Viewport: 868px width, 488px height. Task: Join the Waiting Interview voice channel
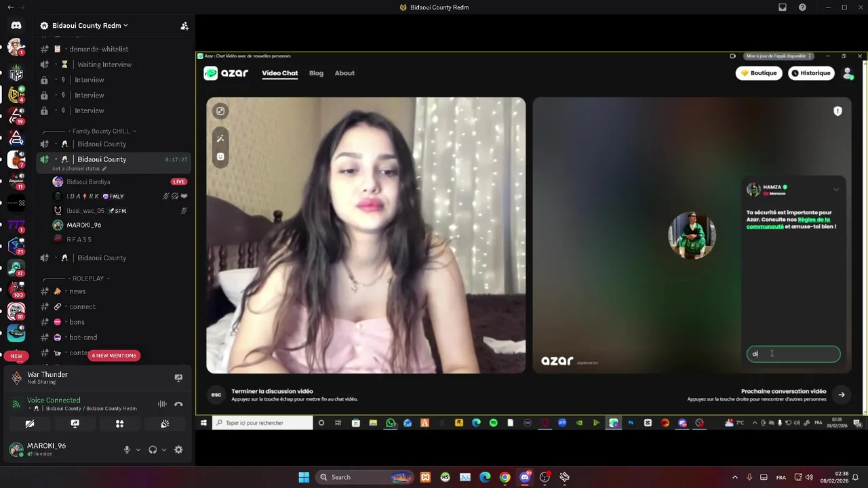[104, 64]
